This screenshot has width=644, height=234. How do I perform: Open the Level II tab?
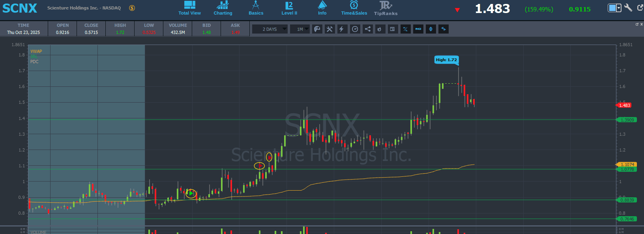click(289, 8)
